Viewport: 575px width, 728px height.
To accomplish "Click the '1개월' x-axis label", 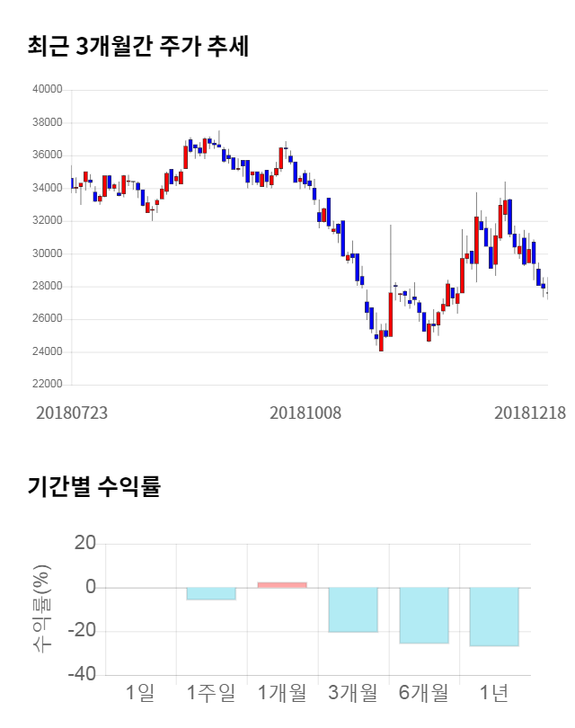I will 282,692.
